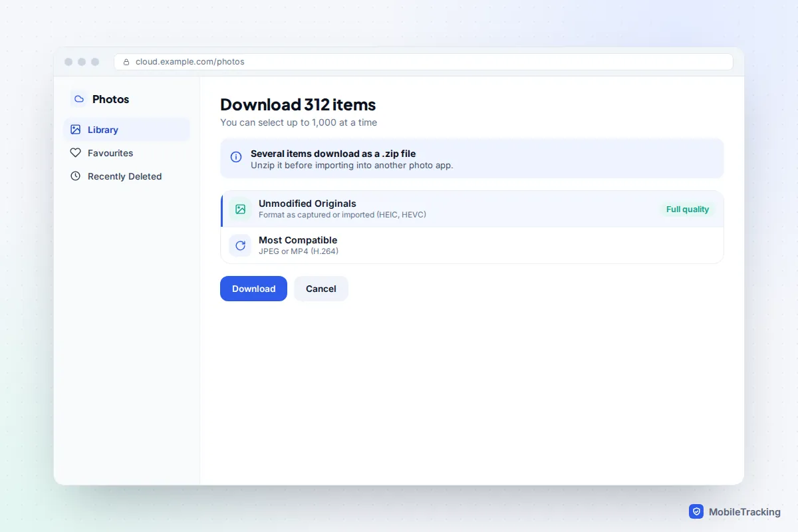The image size is (798, 532).
Task: Click the lock icon in the address bar
Action: 126,62
